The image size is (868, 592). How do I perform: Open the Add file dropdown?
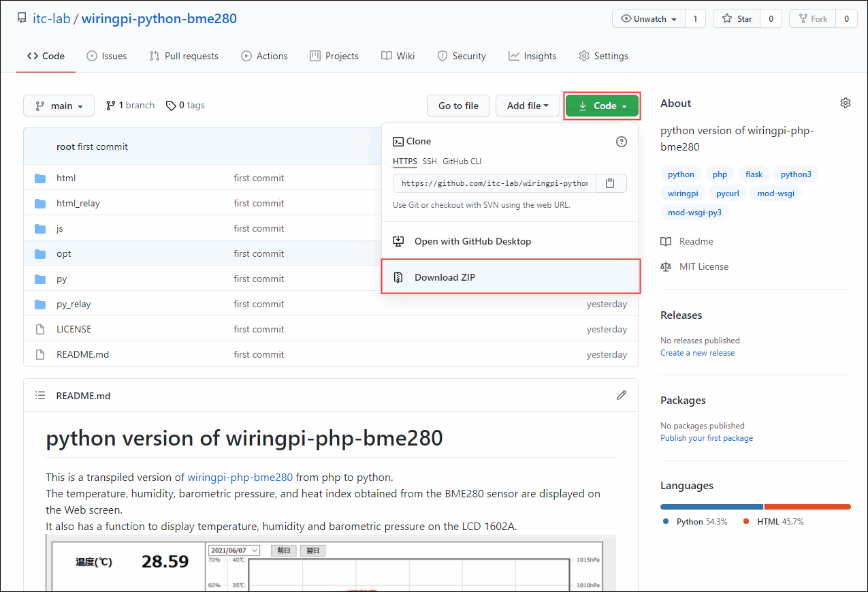(x=528, y=106)
